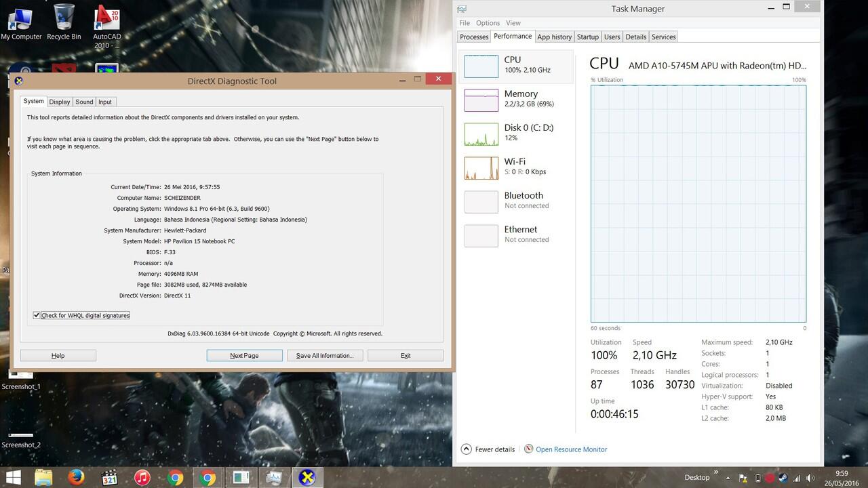
Task: Open the Input tab in DxDiag
Action: [105, 102]
